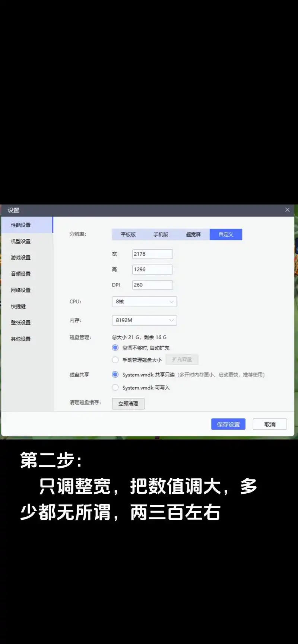This screenshot has height=644, width=298.
Task: Select the 自定义 resolution tab
Action: click(226, 234)
